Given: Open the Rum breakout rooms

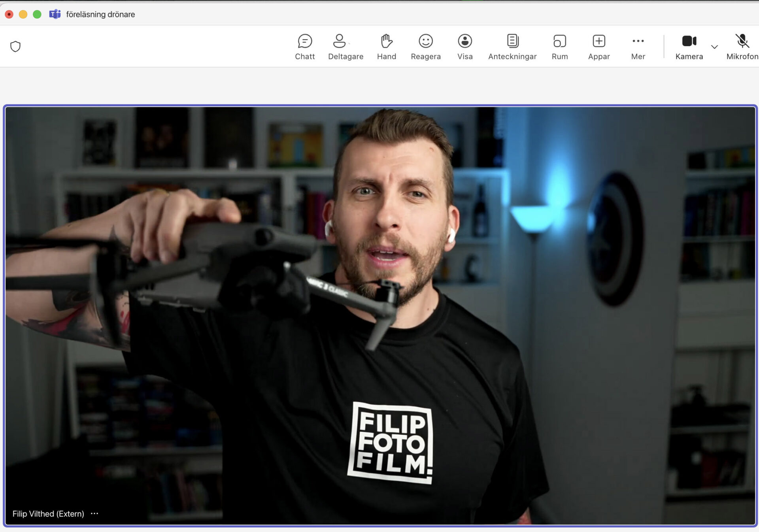Looking at the screenshot, I should coord(559,47).
